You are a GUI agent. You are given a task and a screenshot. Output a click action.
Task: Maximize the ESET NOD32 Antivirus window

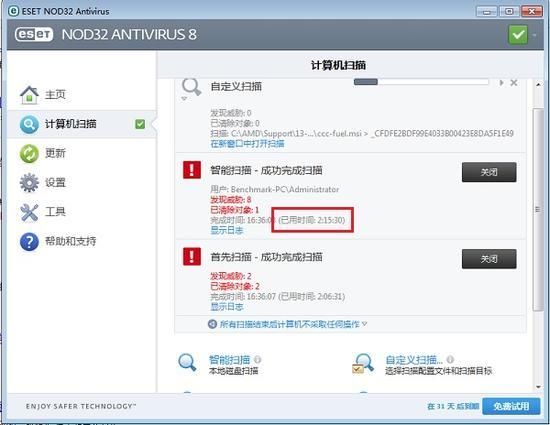(509, 12)
